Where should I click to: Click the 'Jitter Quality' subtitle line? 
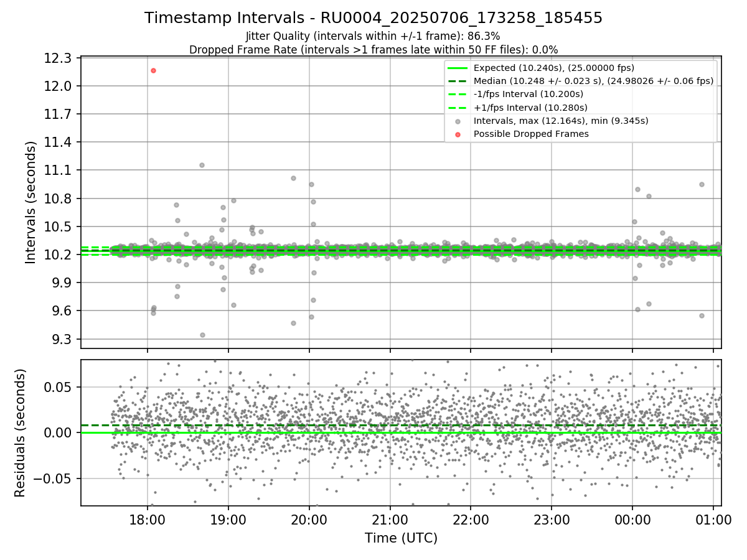click(x=374, y=36)
